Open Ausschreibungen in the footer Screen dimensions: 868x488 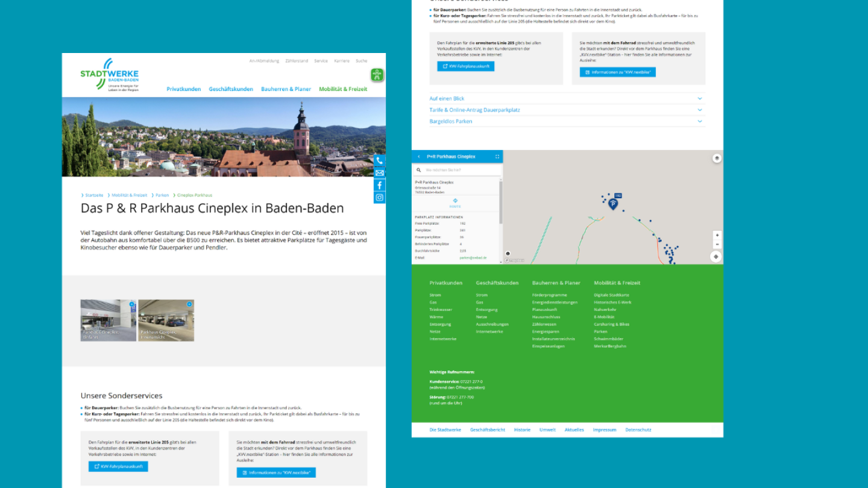tap(492, 324)
